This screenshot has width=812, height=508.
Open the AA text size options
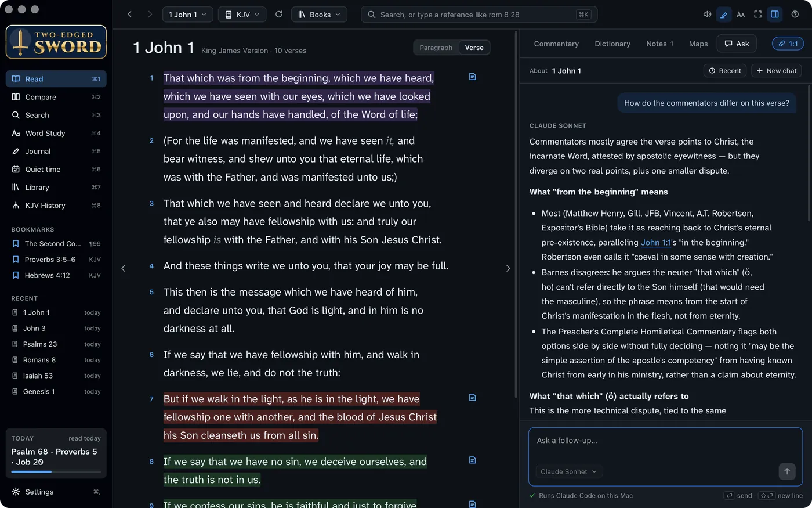[741, 15]
